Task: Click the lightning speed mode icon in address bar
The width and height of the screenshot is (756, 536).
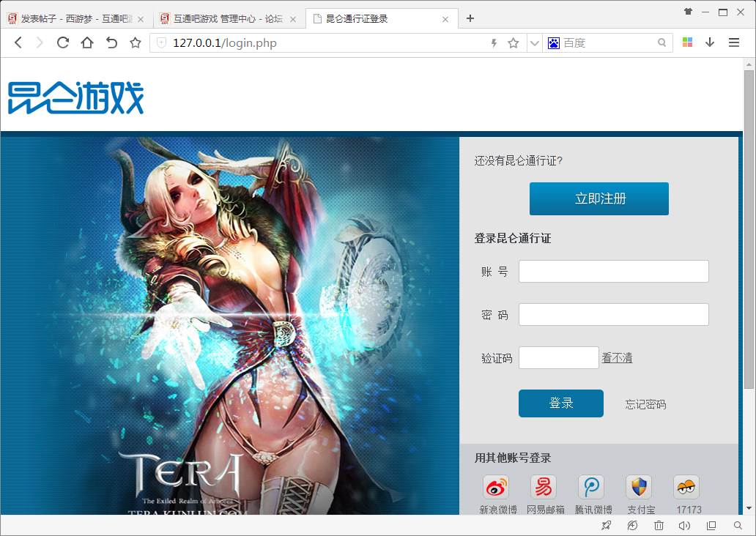Action: pyautogui.click(x=494, y=43)
